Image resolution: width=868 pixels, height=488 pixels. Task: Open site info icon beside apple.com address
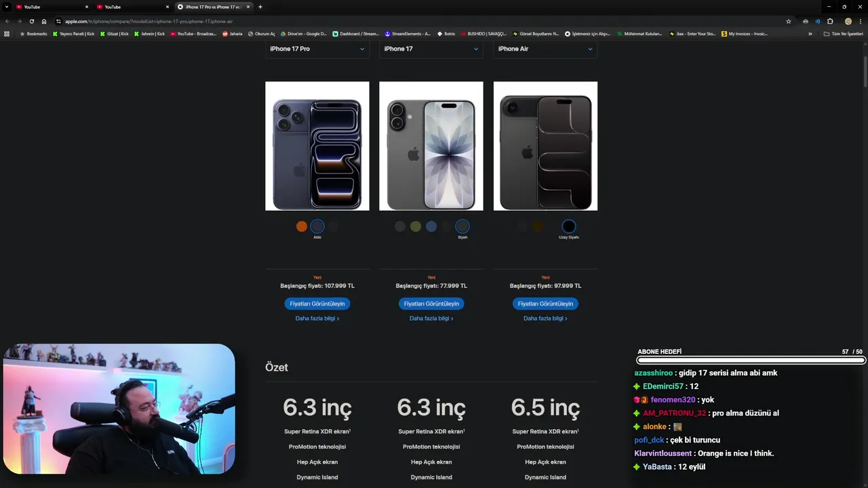coord(59,21)
